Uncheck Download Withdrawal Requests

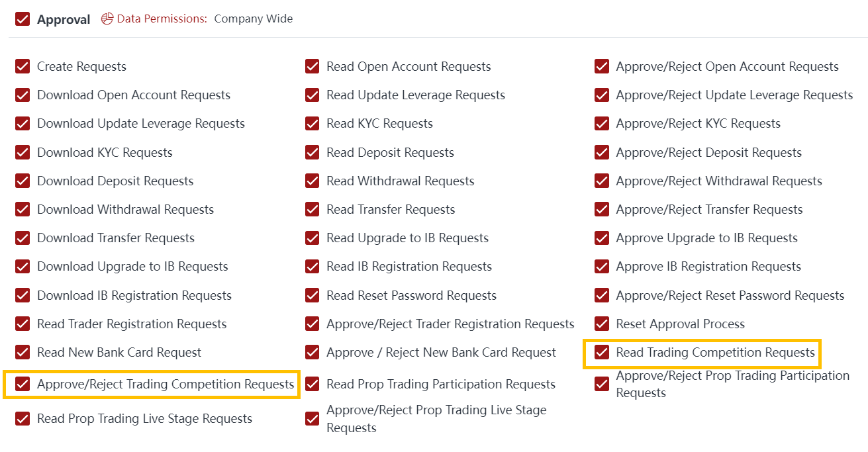click(x=23, y=210)
